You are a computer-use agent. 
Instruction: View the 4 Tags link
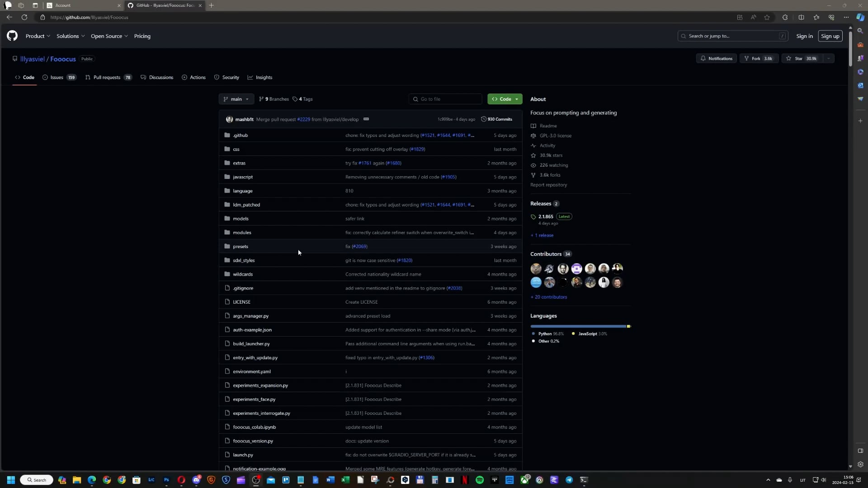click(x=302, y=99)
